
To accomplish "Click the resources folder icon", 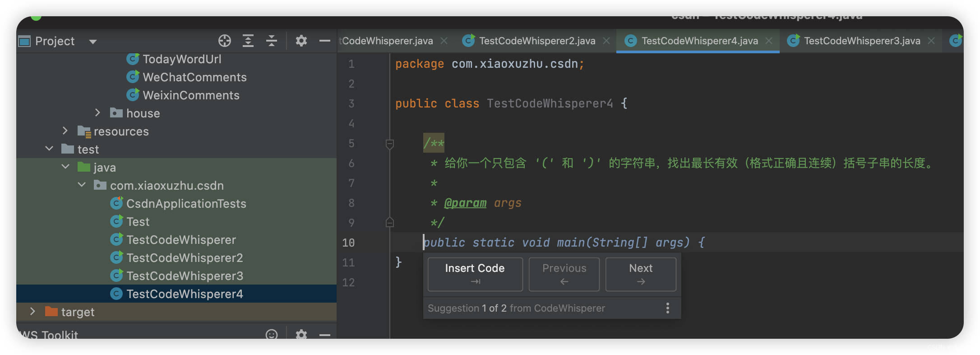I will 84,131.
